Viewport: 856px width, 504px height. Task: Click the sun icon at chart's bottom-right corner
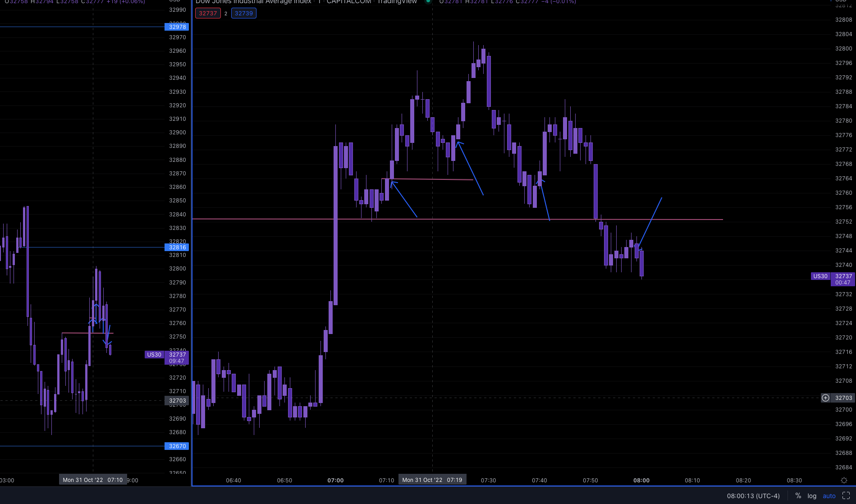tap(843, 480)
